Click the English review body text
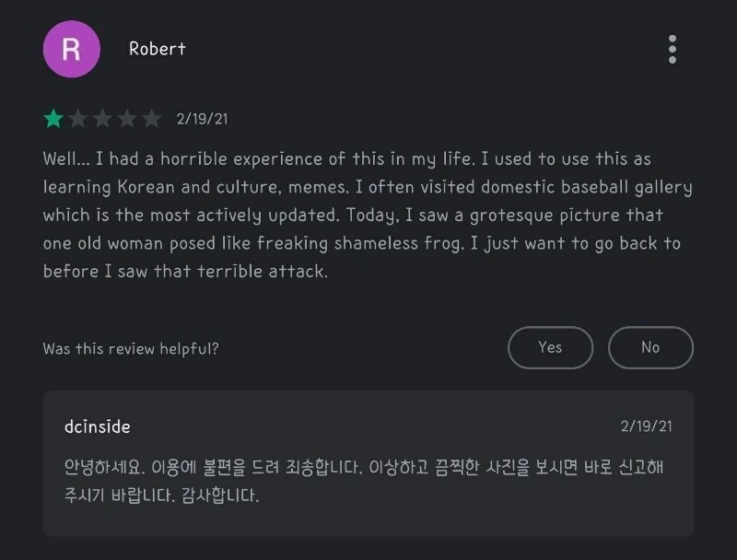Image resolution: width=737 pixels, height=560 pixels. 368,215
